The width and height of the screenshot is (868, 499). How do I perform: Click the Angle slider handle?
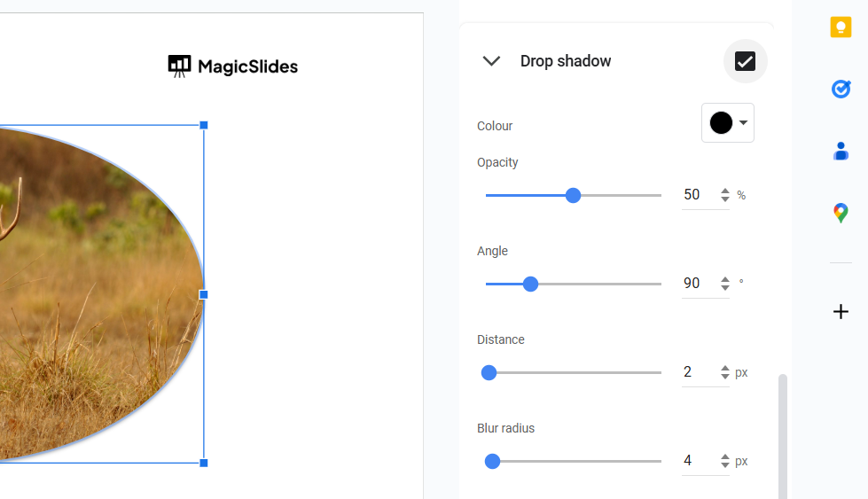tap(530, 284)
